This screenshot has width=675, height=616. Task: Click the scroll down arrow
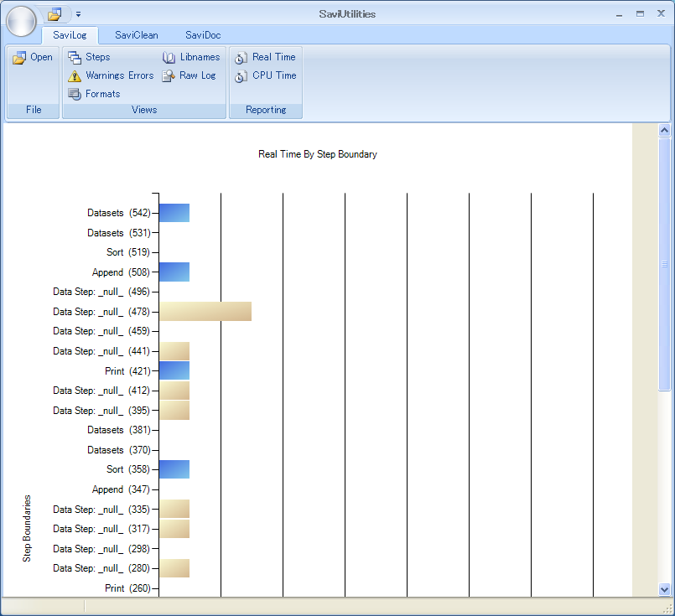click(x=664, y=589)
